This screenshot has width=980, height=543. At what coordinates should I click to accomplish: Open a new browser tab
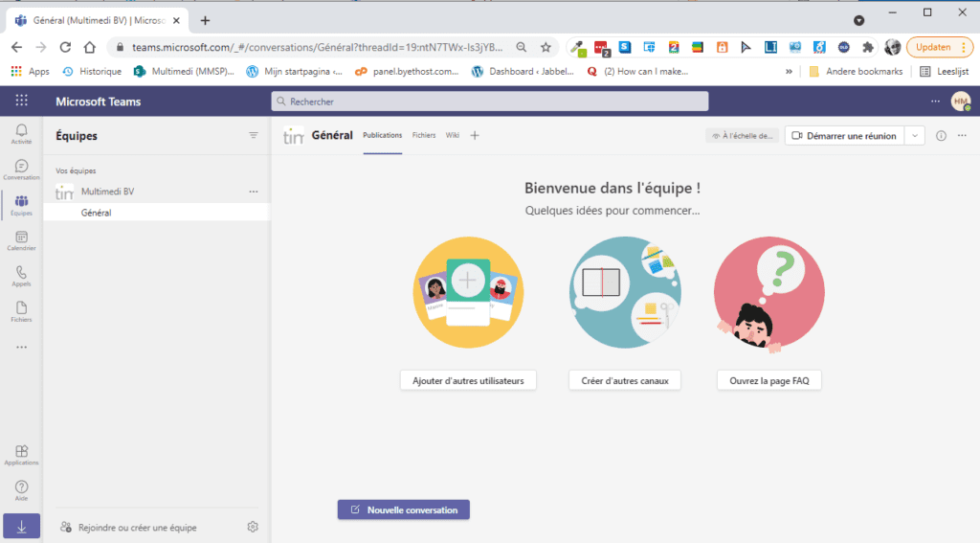pos(205,21)
